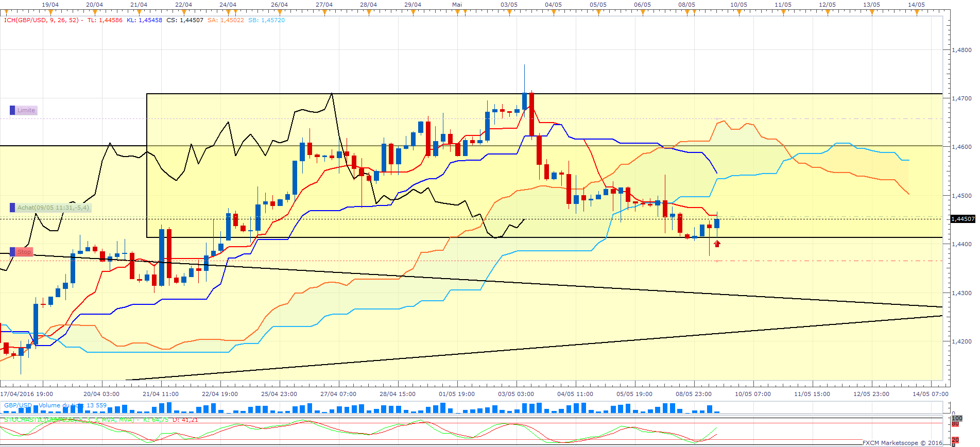Click the TL: 1,44586 legend value
Screen dimensions: 980x447
point(105,20)
